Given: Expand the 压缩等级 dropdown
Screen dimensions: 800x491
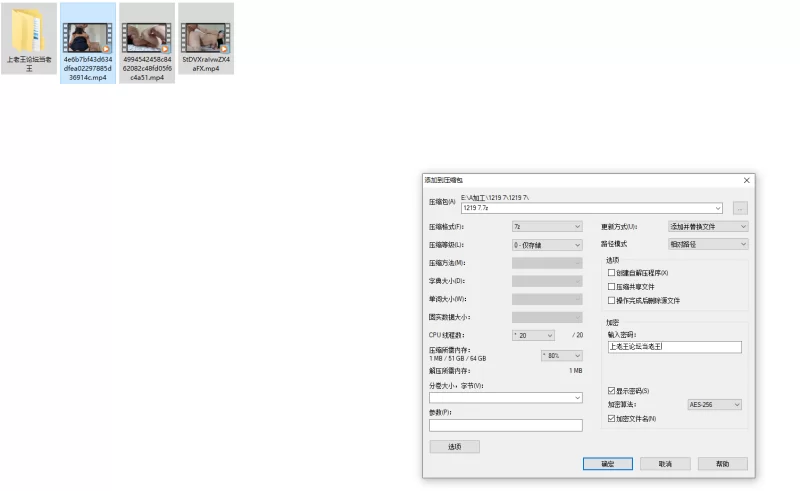Looking at the screenshot, I should pos(546,244).
